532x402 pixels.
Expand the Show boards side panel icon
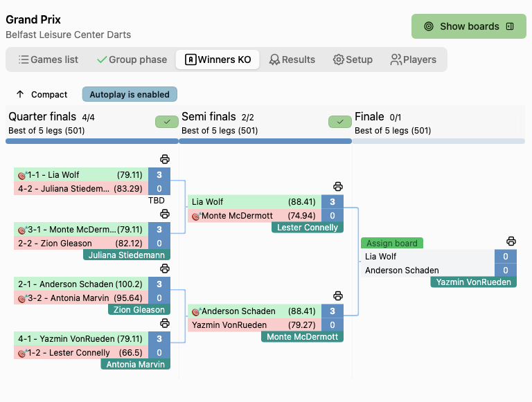(x=510, y=26)
